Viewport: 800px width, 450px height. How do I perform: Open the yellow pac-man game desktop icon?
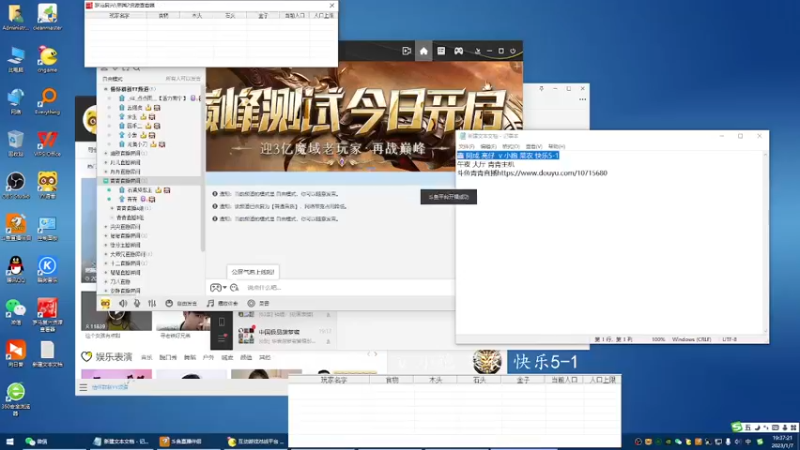[x=47, y=59]
